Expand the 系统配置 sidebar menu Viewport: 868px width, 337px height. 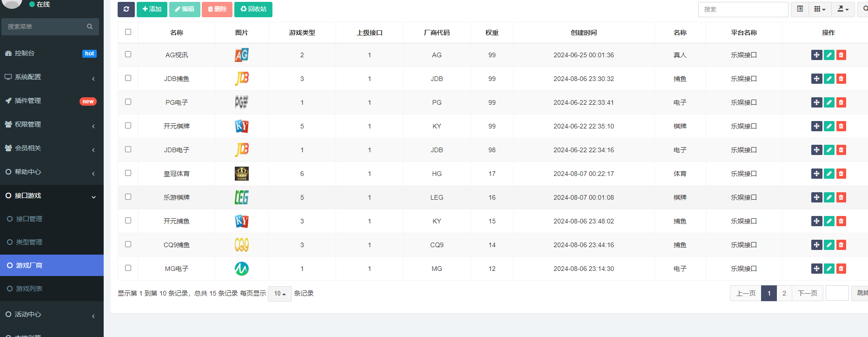51,77
